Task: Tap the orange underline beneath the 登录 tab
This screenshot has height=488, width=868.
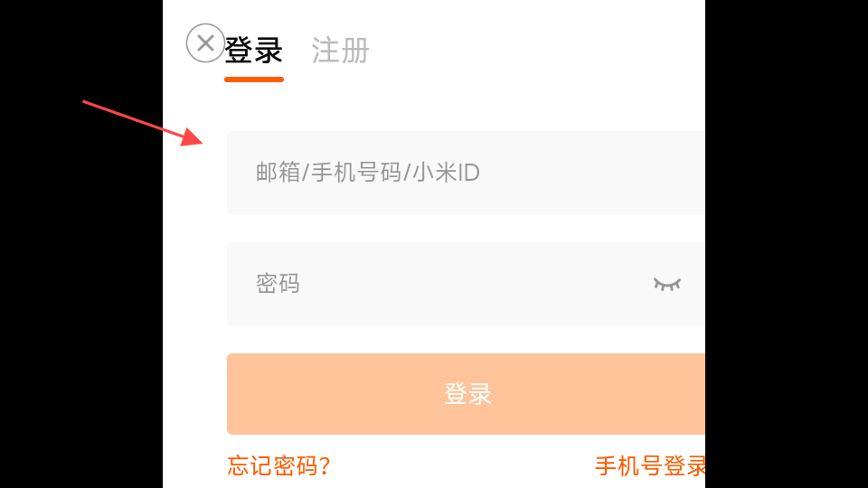Action: click(254, 80)
